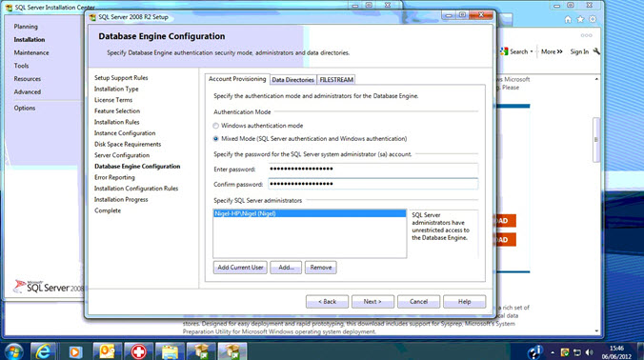The width and height of the screenshot is (644, 360).
Task: Open Options in Installation Center
Action: point(25,108)
